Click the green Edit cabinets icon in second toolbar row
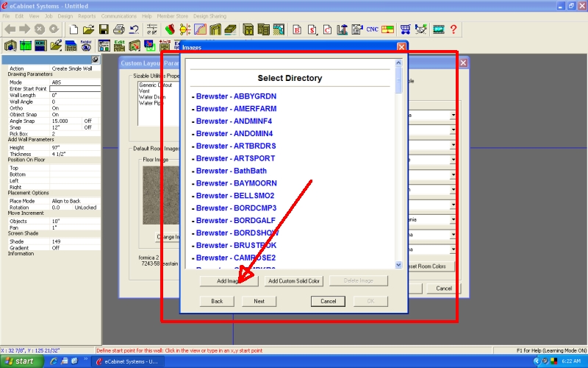Image resolution: width=588 pixels, height=368 pixels. [119, 46]
